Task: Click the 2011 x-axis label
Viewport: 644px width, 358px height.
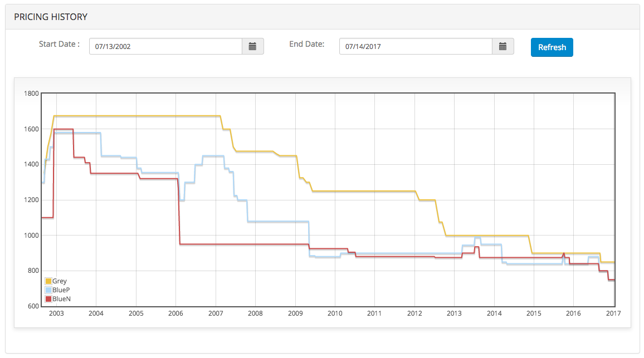Action: point(374,313)
